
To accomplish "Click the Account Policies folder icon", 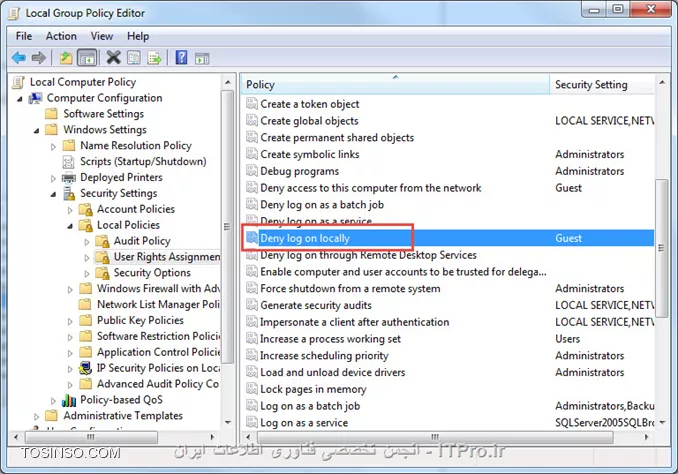I will (x=86, y=210).
